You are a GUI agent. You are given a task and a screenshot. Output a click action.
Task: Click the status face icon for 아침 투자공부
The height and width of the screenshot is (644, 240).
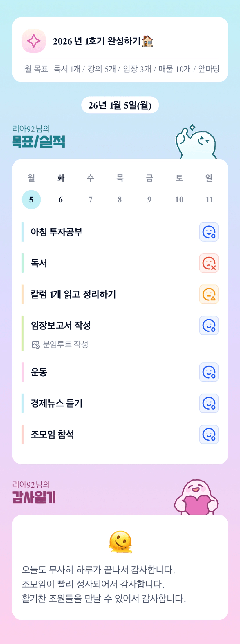click(x=209, y=232)
